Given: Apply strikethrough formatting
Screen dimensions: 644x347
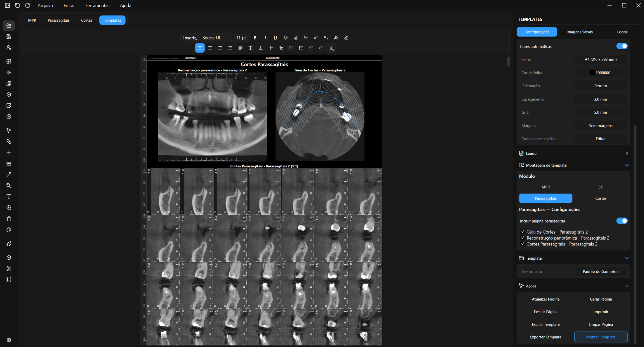Looking at the screenshot, I should coord(306,38).
